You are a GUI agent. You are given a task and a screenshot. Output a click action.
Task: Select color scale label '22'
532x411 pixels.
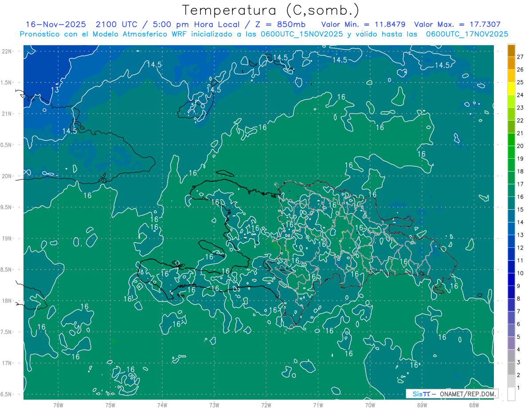[520, 120]
